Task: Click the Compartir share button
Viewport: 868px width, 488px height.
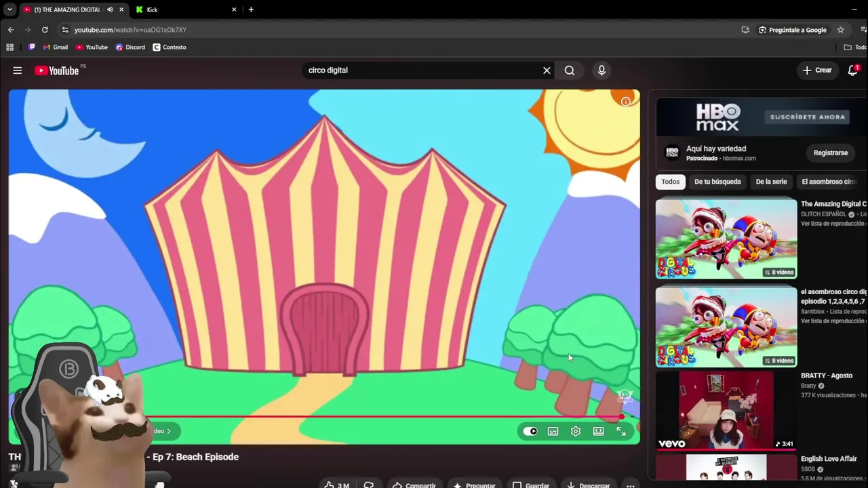Action: pyautogui.click(x=414, y=485)
